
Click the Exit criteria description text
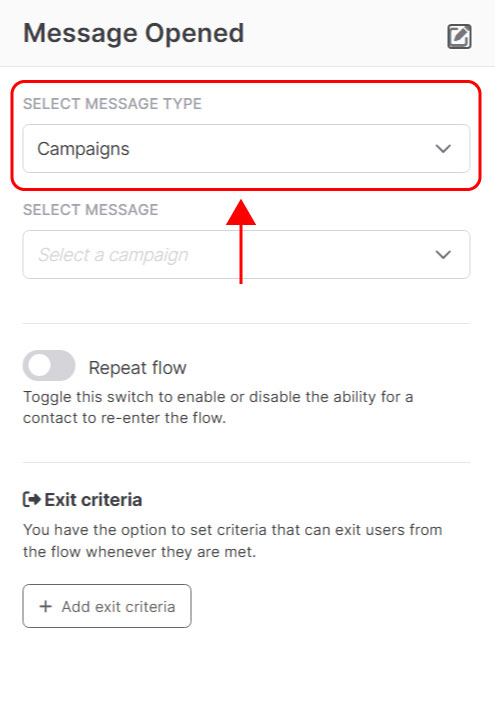point(233,541)
